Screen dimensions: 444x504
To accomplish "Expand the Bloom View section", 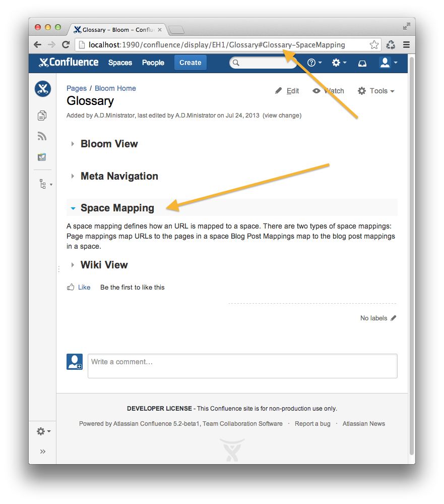I will (73, 144).
